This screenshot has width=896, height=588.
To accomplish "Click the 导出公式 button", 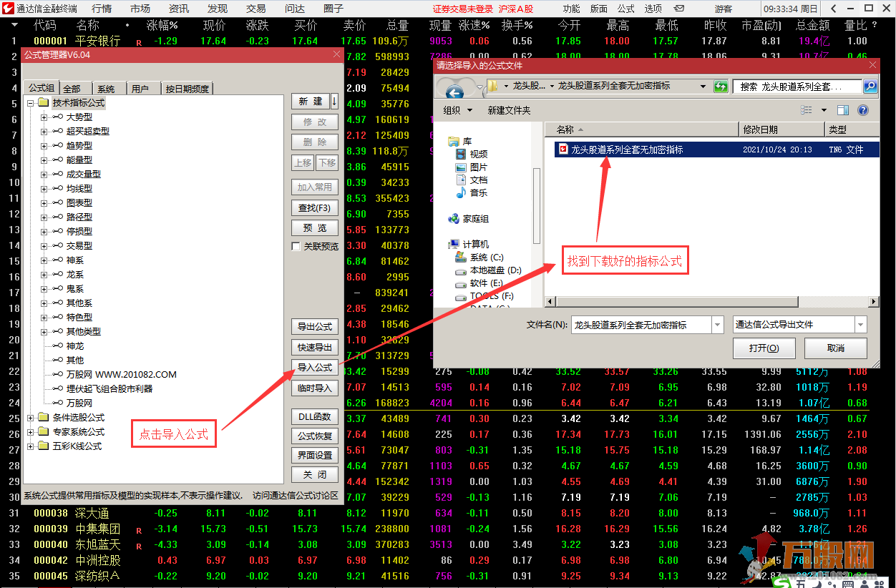I will (x=315, y=327).
